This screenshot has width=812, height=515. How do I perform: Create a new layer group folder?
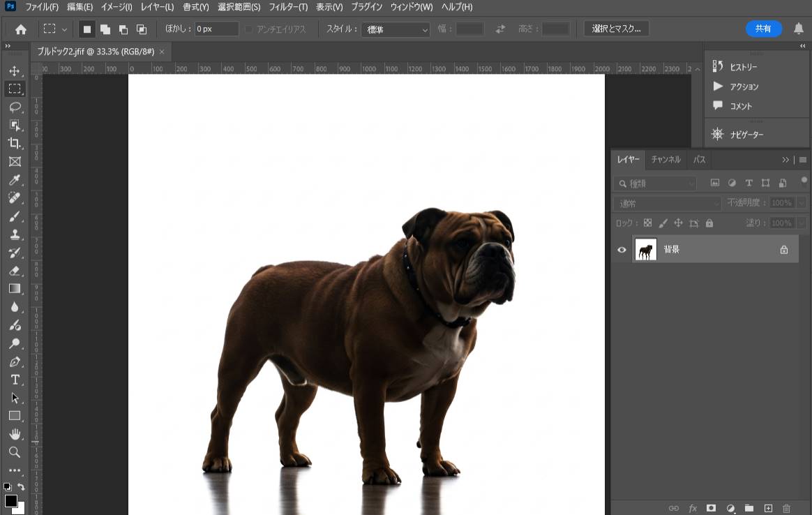click(x=749, y=508)
